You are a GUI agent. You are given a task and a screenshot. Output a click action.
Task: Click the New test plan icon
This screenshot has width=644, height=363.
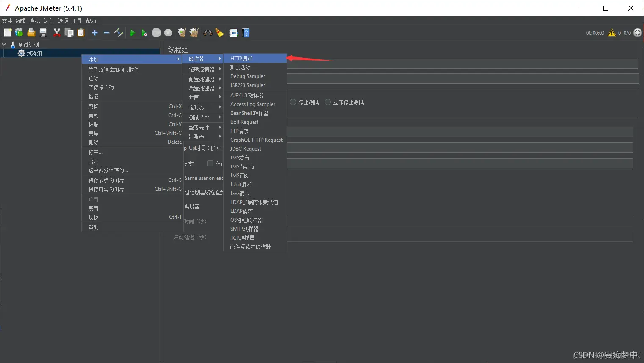tap(8, 33)
